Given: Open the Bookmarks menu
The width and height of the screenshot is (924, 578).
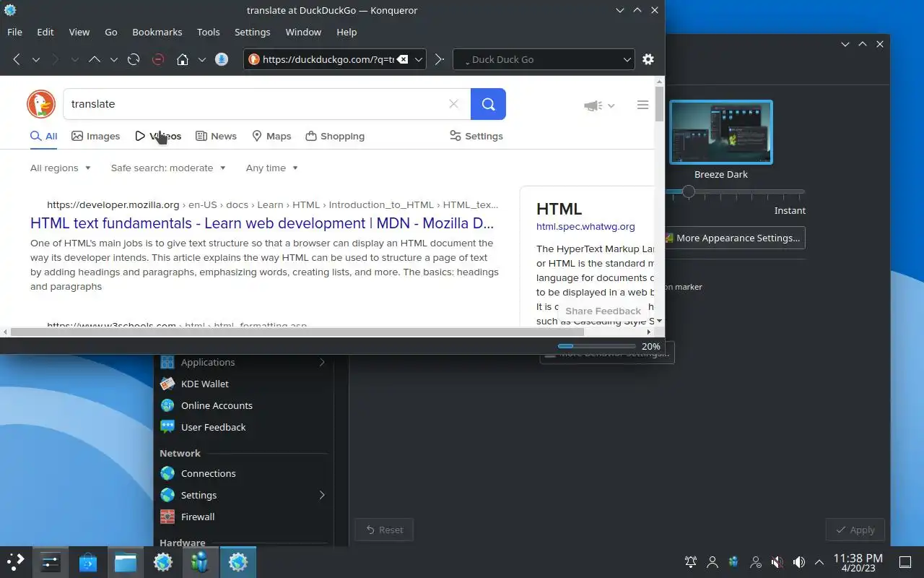Looking at the screenshot, I should [x=157, y=32].
